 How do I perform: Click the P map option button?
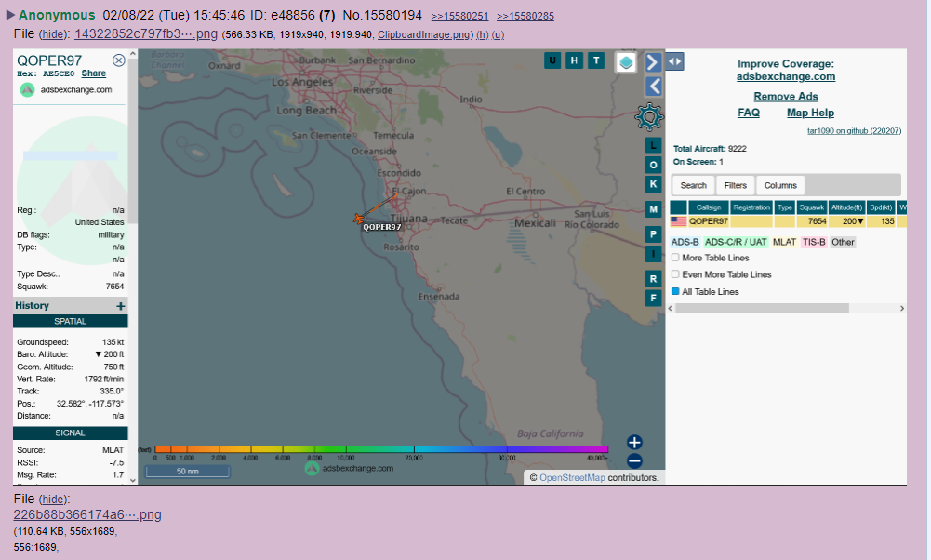tap(653, 234)
